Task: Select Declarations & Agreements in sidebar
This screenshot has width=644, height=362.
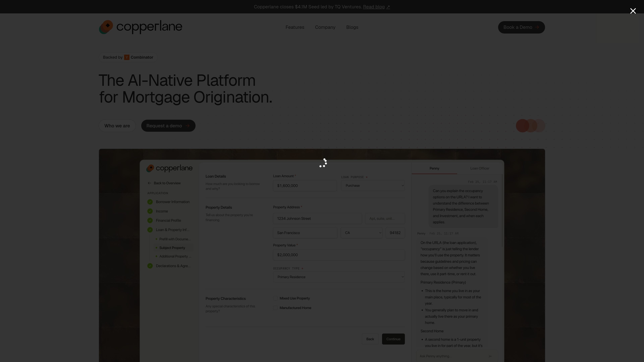Action: point(173,266)
